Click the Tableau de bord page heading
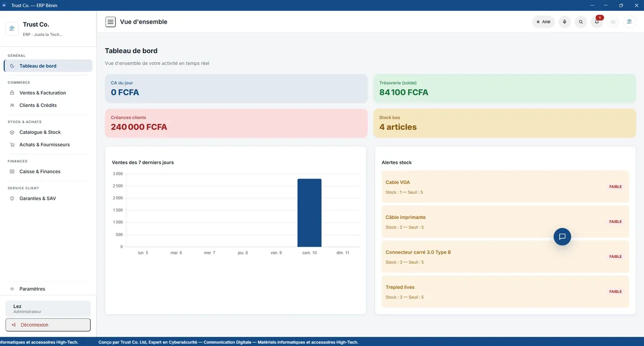 point(131,51)
